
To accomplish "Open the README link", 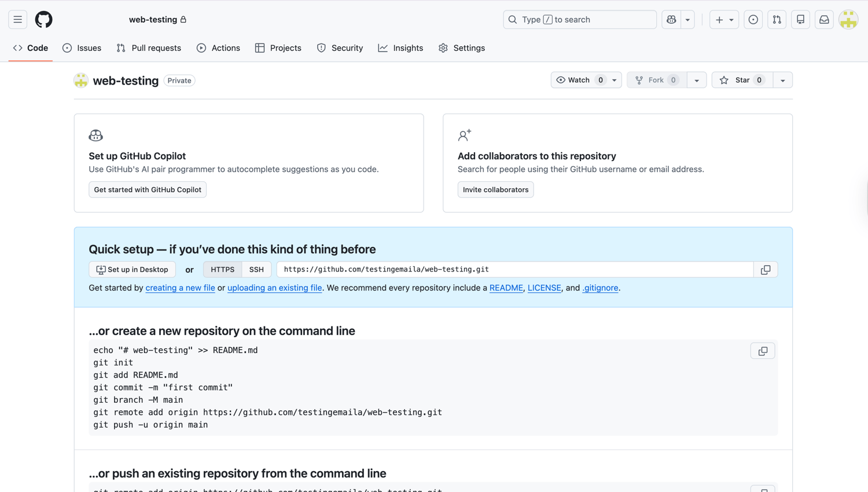I will 506,288.
